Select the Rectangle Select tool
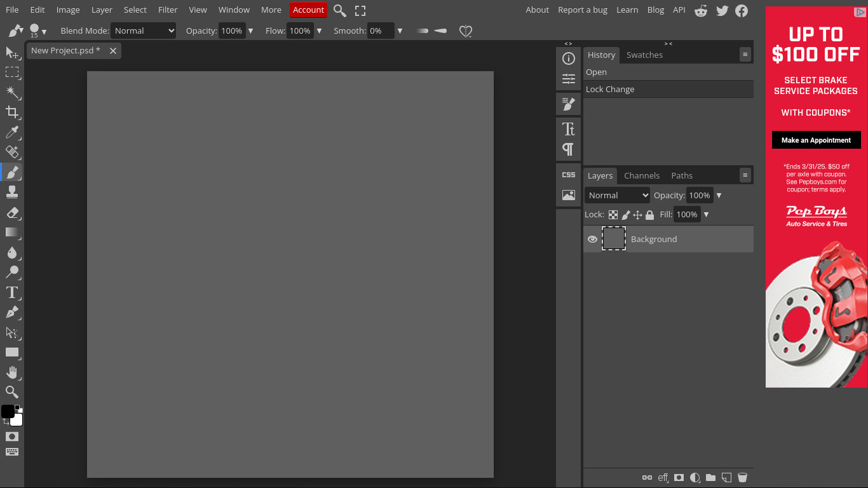Screen dimensions: 868x488 pyautogui.click(x=12, y=72)
